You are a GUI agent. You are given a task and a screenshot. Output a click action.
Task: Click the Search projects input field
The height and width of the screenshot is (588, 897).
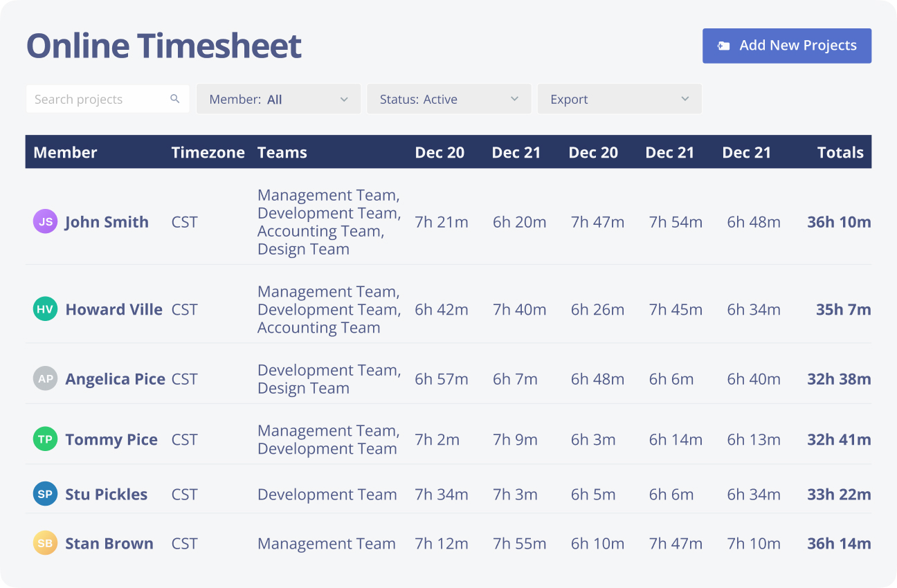(97, 99)
